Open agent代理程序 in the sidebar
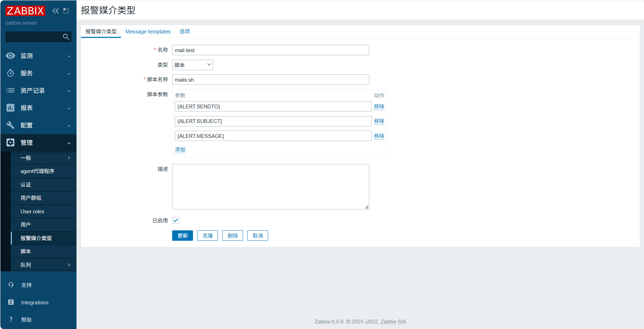The image size is (644, 329). (x=43, y=171)
